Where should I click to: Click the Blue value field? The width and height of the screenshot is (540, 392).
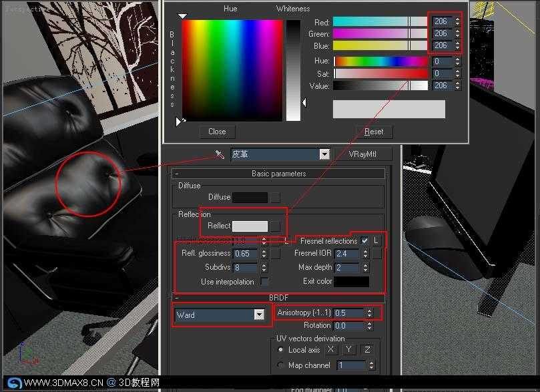point(442,46)
